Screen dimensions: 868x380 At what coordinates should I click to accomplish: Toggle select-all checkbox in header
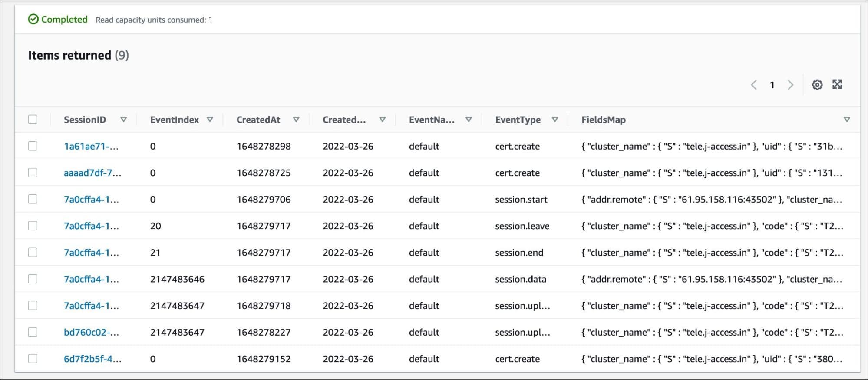[33, 120]
